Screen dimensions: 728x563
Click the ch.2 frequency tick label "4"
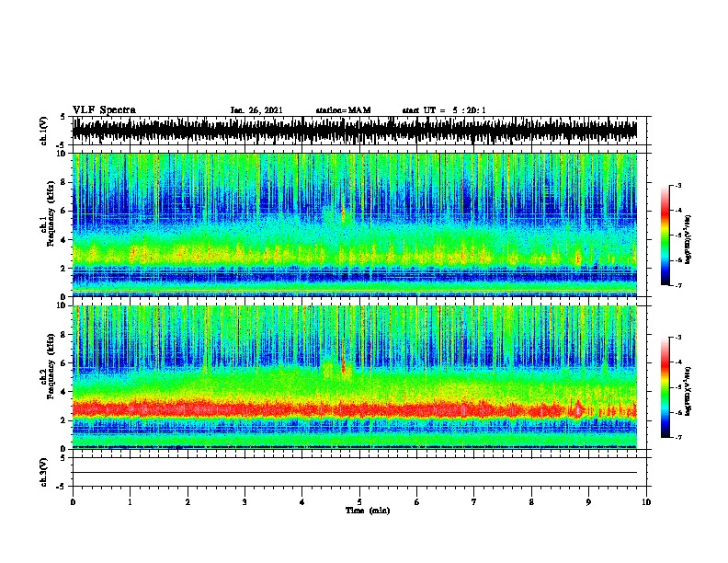[64, 392]
